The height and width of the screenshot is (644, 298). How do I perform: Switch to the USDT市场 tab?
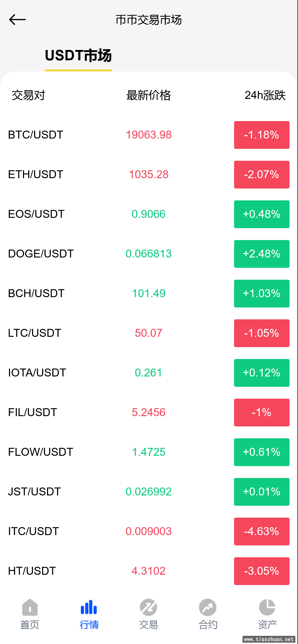tap(78, 56)
